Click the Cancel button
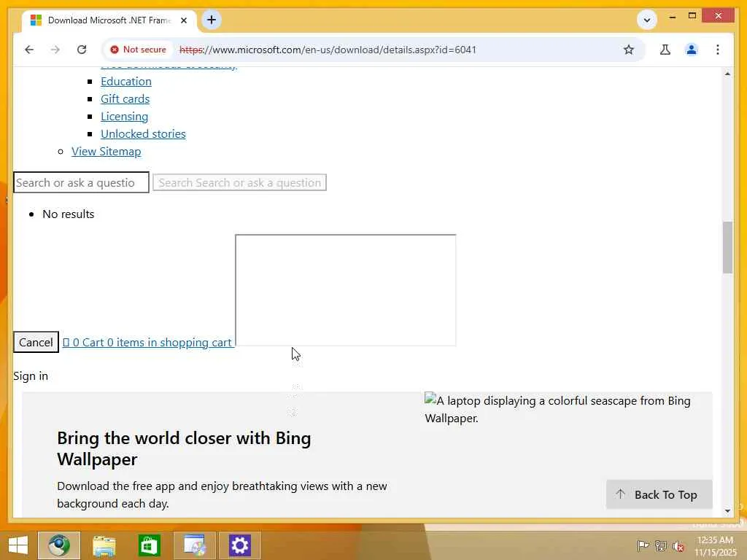This screenshot has height=560, width=747. pos(36,343)
